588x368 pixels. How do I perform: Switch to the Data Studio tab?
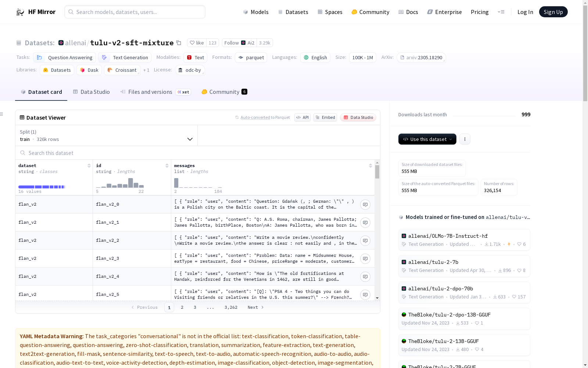(92, 92)
